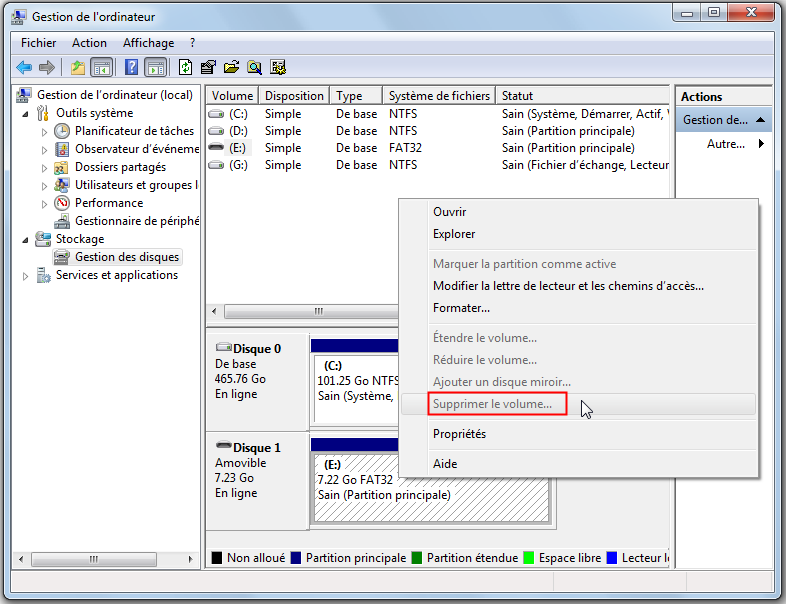
Task: Click the Properties toolbar icon
Action: 208,67
